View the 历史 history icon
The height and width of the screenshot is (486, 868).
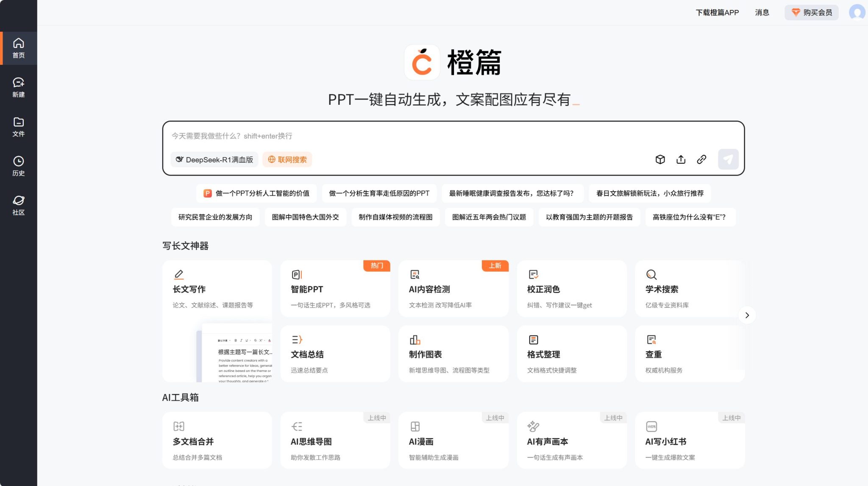[x=19, y=165]
